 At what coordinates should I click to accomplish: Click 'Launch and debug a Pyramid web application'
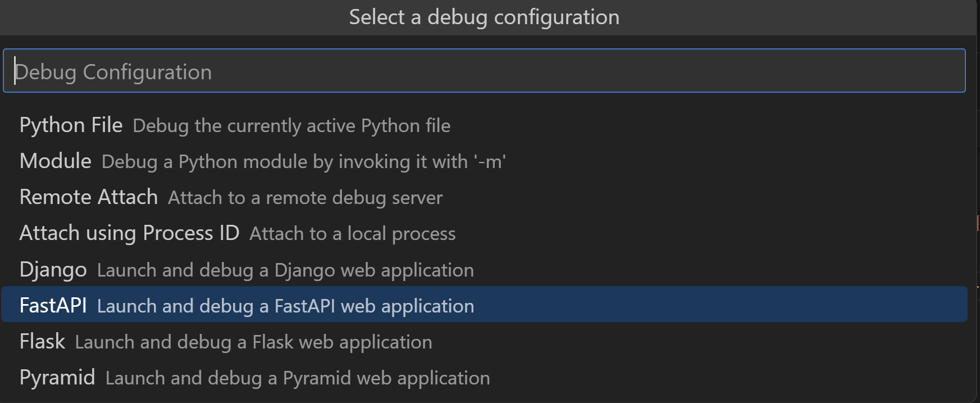coord(297,378)
